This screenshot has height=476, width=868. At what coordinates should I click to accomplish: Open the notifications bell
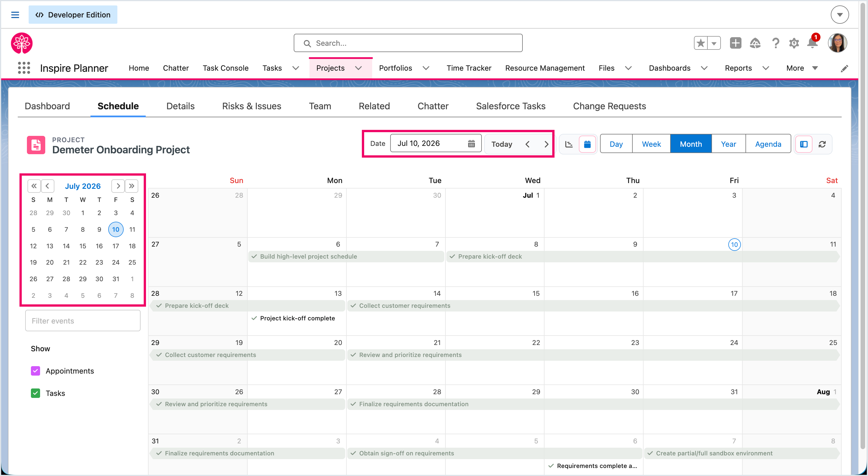coord(812,43)
